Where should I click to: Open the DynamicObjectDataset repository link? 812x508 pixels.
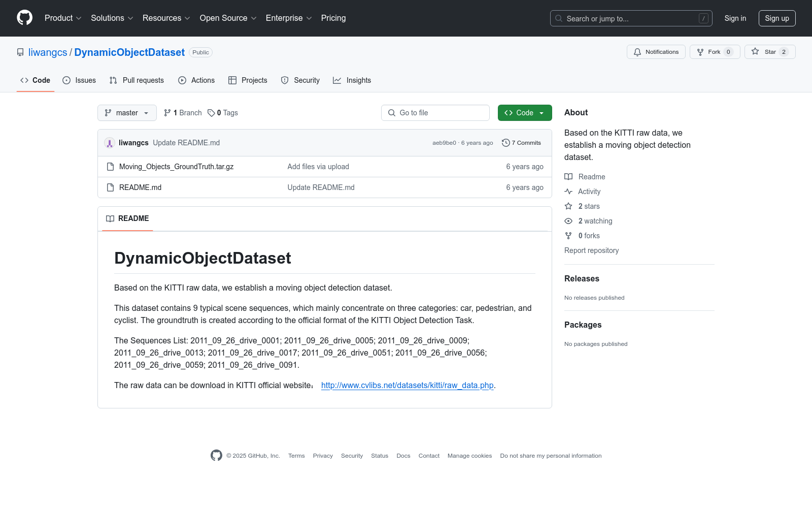pyautogui.click(x=129, y=52)
